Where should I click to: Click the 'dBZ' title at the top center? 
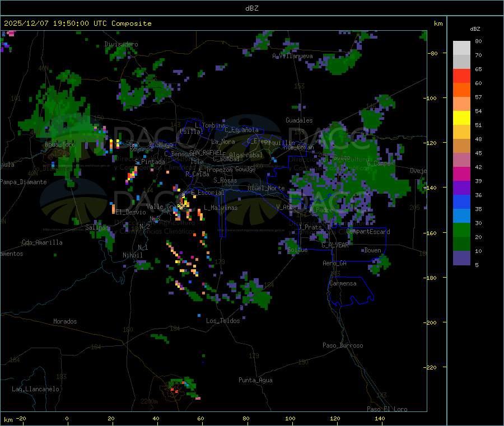251,8
